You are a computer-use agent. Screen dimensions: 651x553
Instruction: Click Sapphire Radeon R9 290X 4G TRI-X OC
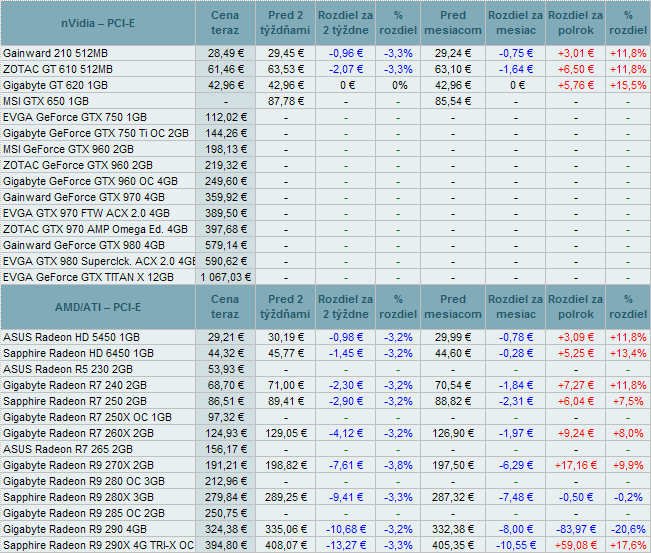coord(98,545)
